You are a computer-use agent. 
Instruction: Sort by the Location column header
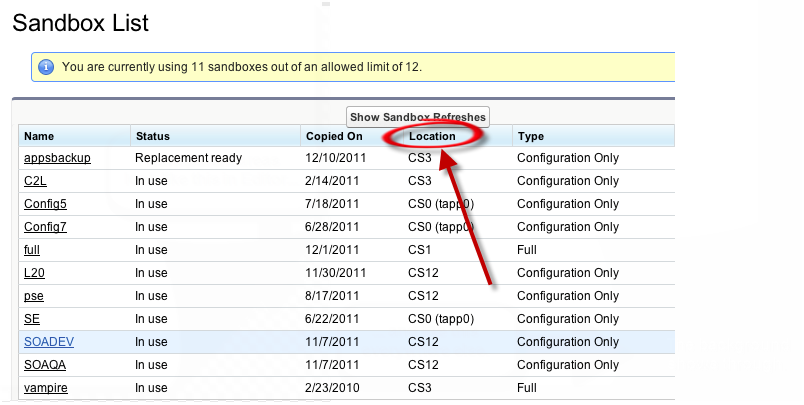(x=432, y=136)
